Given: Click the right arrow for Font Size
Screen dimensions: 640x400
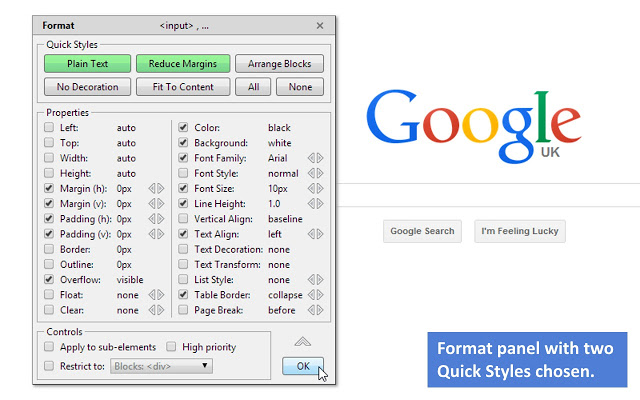Looking at the screenshot, I should pyautogui.click(x=320, y=189).
